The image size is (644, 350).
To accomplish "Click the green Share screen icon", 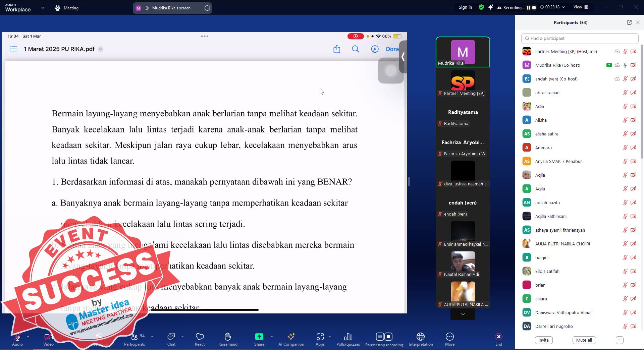I will tap(259, 337).
